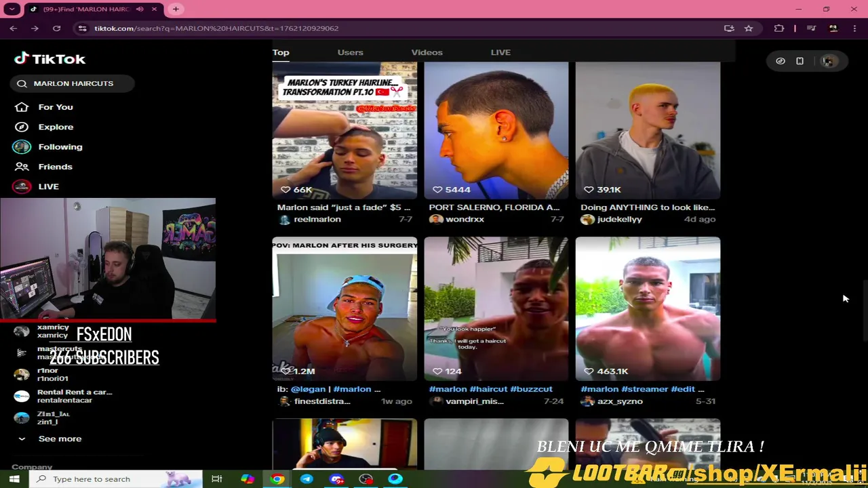Click the get coins icon at top right
Screen dimensions: 868x488
[x=781, y=61]
